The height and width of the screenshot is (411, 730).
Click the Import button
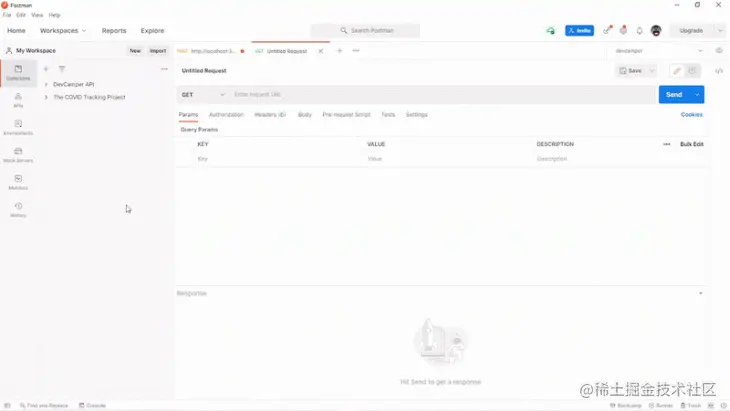pyautogui.click(x=158, y=51)
